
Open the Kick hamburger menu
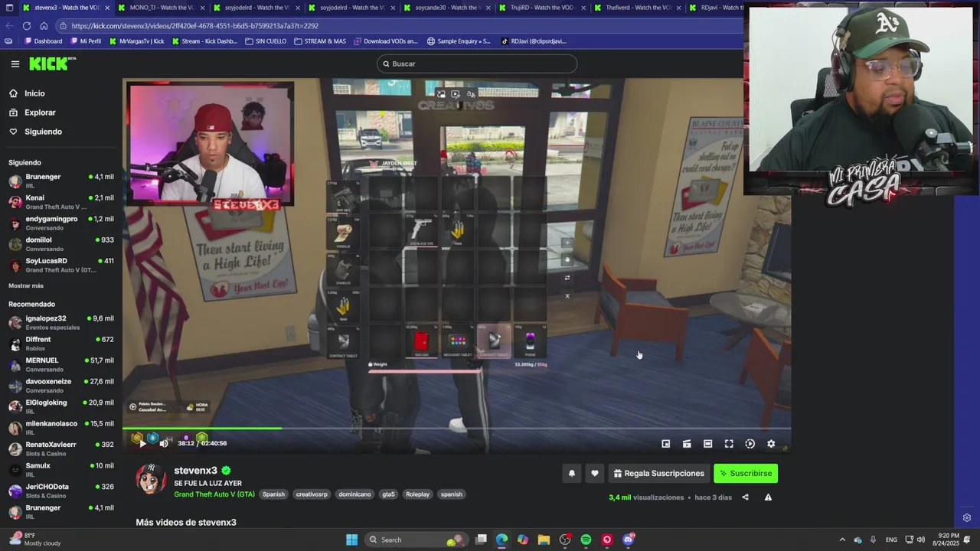click(x=15, y=64)
